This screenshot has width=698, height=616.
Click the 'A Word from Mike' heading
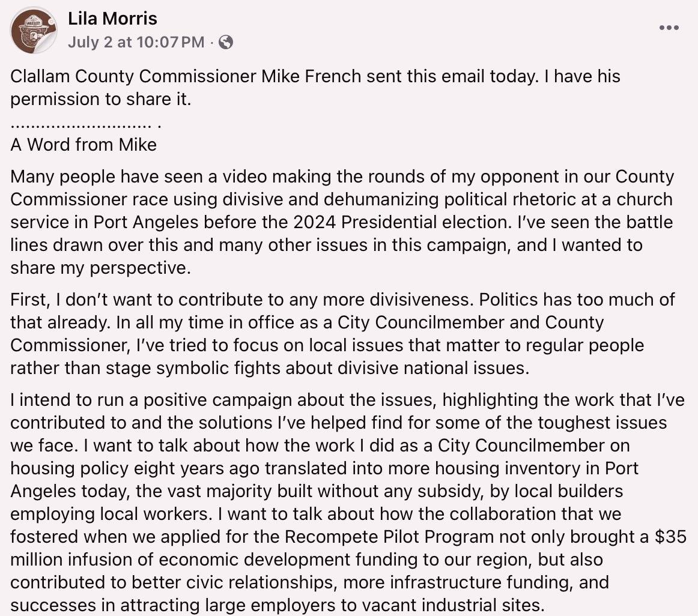click(x=83, y=145)
